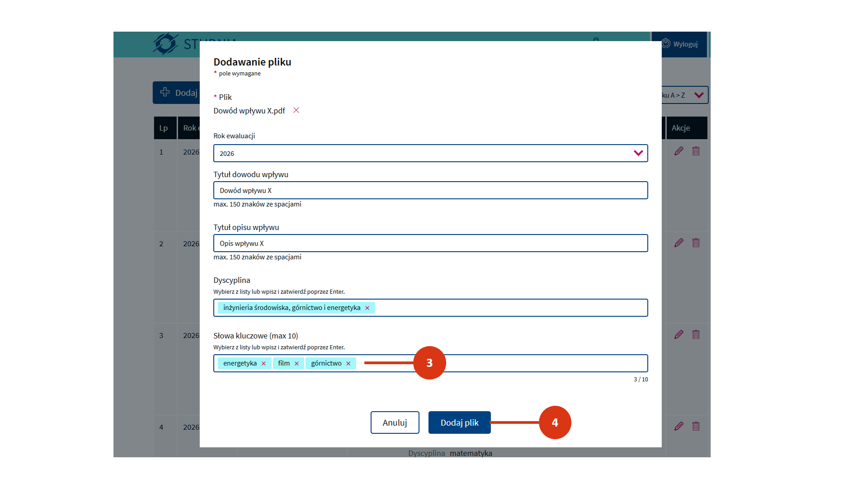Click the trash delete icon in row 1
The width and height of the screenshot is (868, 488).
pos(696,151)
